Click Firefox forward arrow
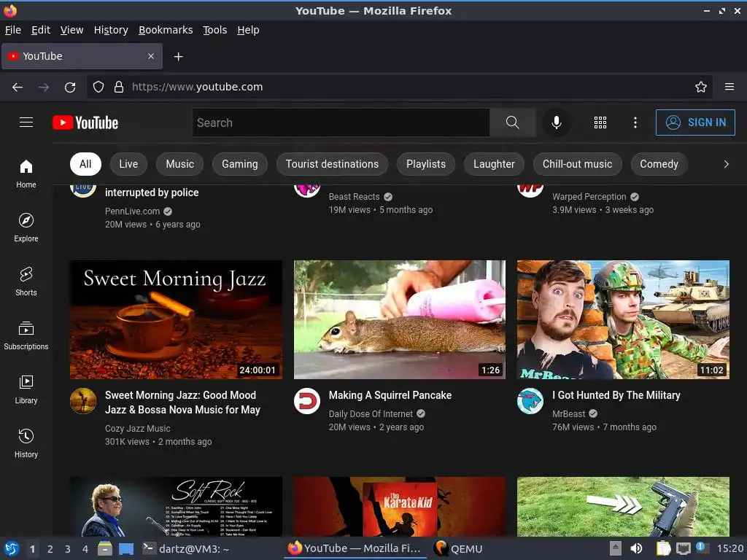The height and width of the screenshot is (560, 747). pyautogui.click(x=44, y=87)
